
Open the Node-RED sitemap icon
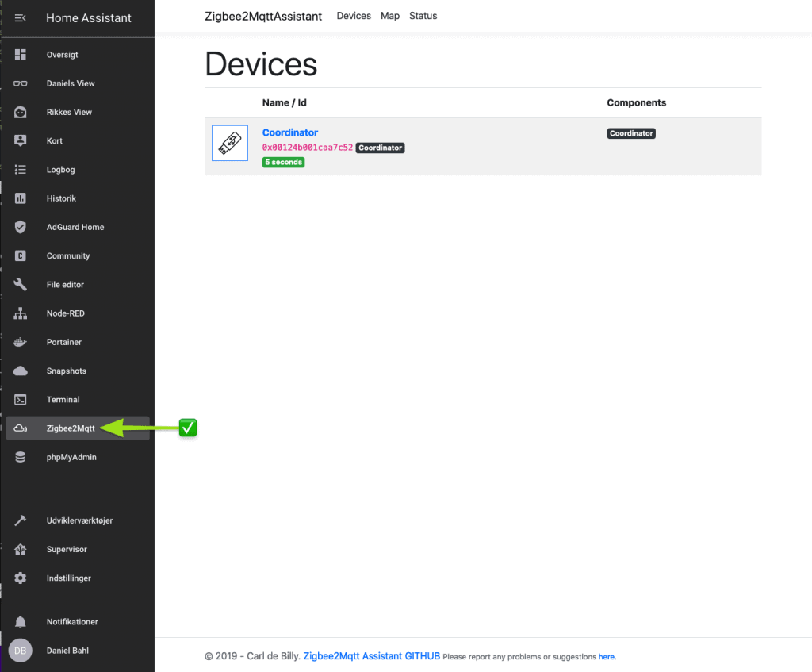pos(20,313)
